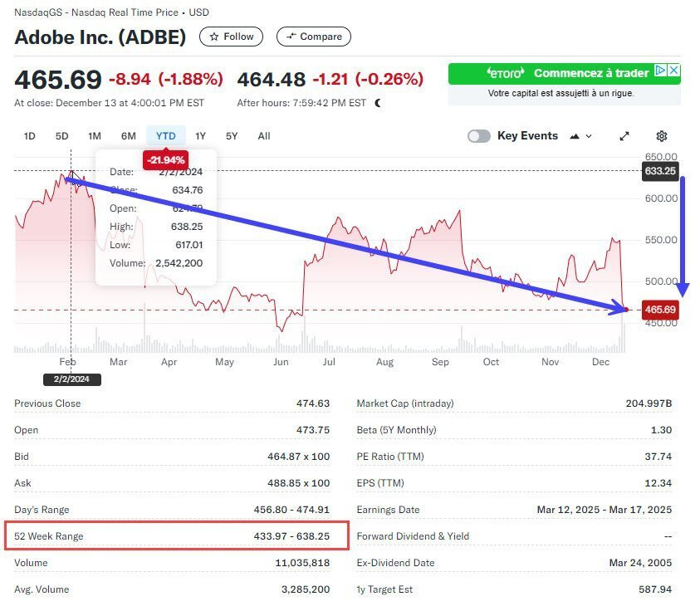700x611 pixels.
Task: Click the Compare chart icon
Action: click(290, 37)
